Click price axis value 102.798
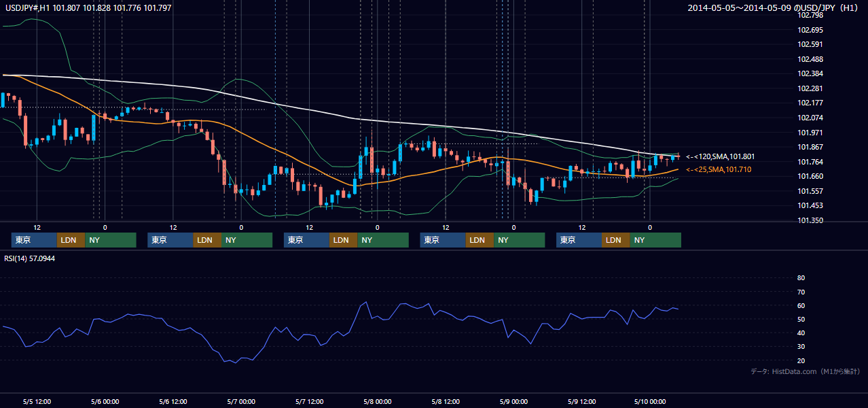868x408 pixels. (x=811, y=15)
